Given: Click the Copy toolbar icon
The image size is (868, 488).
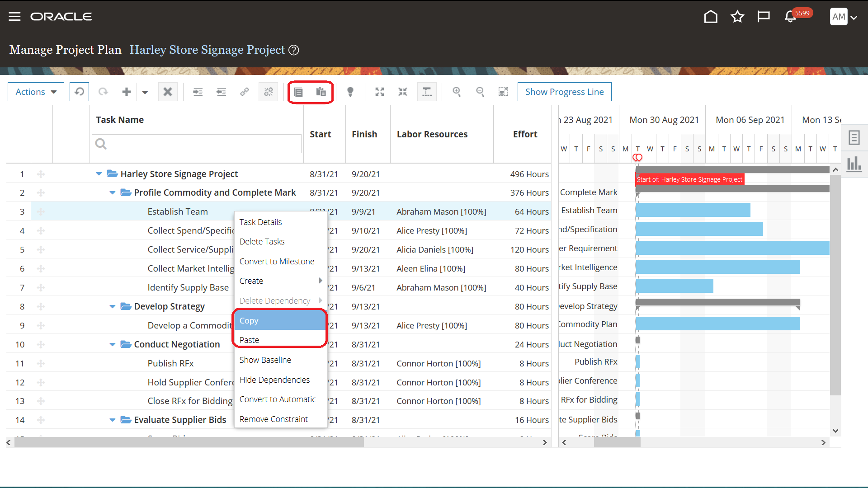Looking at the screenshot, I should 298,92.
